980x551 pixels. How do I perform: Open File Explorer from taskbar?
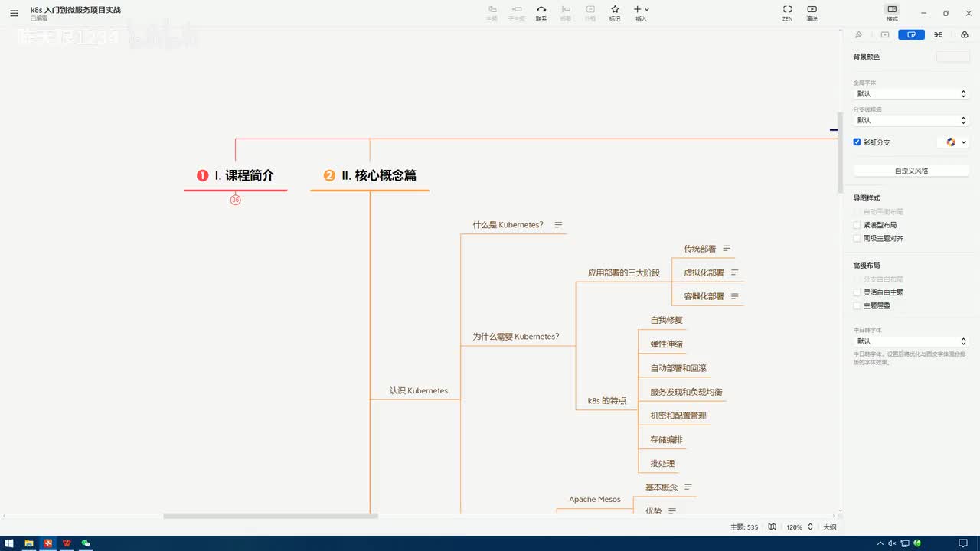[x=29, y=543]
